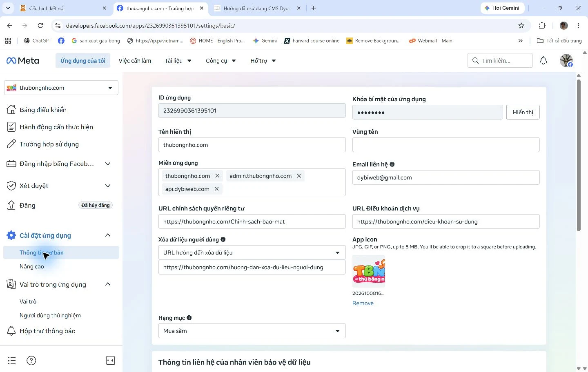Click info icon beside Hạng mục
588x372 pixels.
tap(189, 318)
